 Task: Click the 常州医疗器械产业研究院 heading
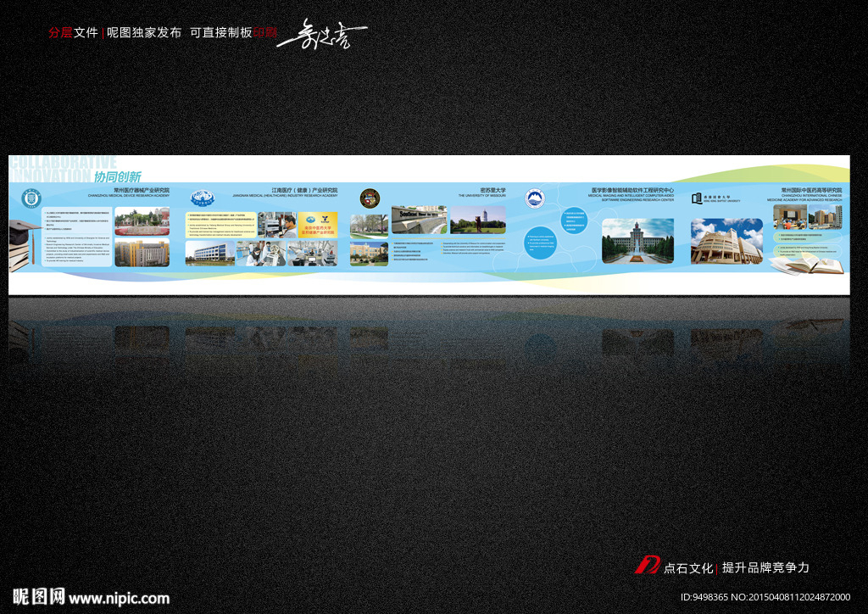[142, 190]
